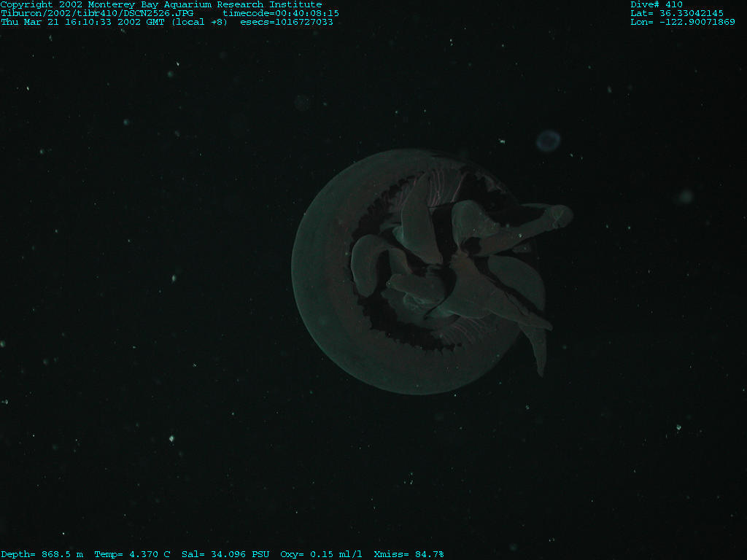Image resolution: width=747 pixels, height=560 pixels.
Task: Click the Lon= -122.90071869 reading
Action: pyautogui.click(x=683, y=22)
